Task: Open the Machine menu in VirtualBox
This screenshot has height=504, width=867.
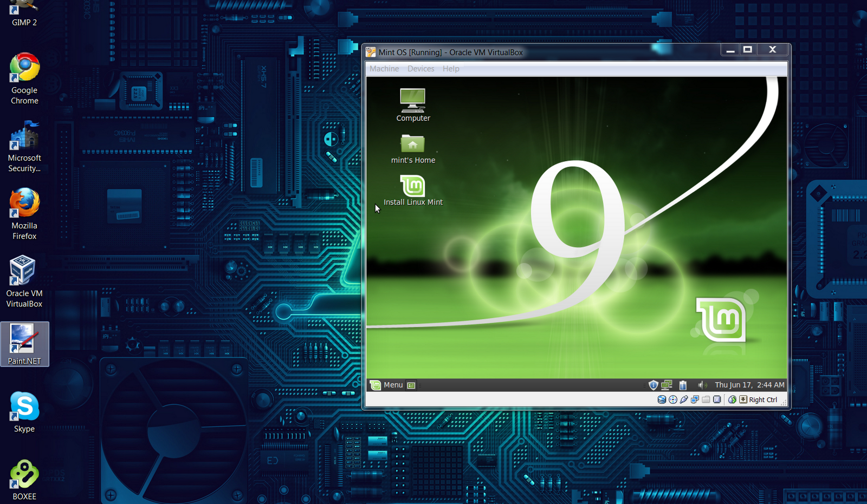Action: (x=384, y=69)
